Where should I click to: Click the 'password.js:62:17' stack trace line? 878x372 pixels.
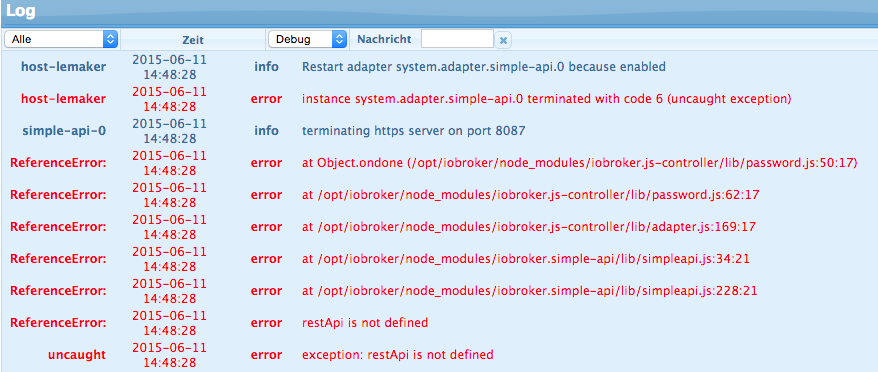click(530, 195)
